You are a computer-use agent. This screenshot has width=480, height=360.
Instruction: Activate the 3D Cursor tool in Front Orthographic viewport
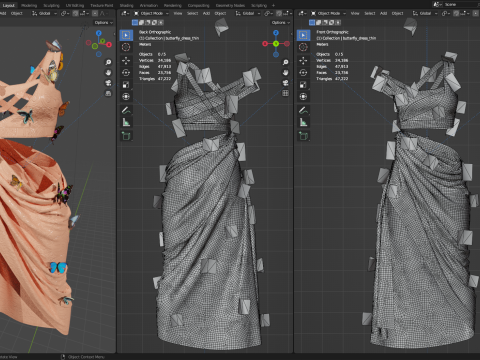[303, 47]
